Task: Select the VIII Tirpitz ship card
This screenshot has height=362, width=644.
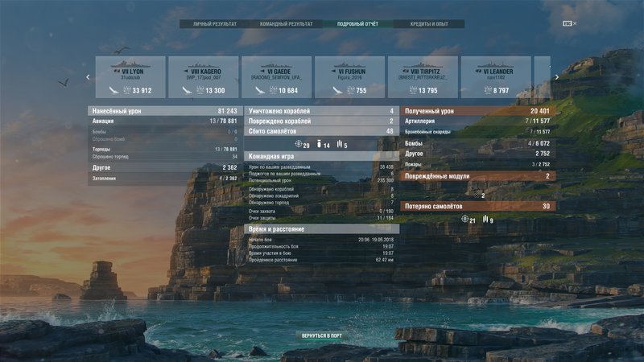Action: (x=423, y=77)
